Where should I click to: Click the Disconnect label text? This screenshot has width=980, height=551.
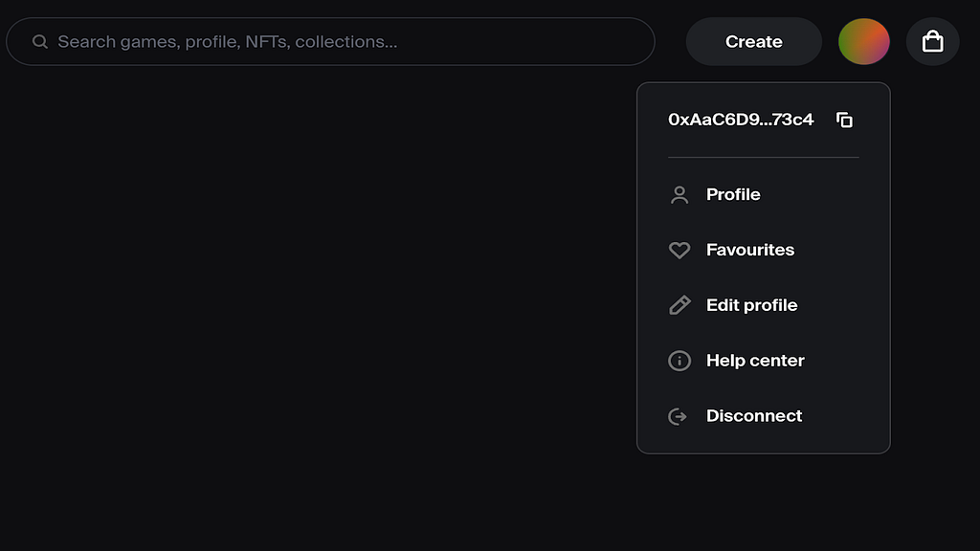pyautogui.click(x=754, y=416)
